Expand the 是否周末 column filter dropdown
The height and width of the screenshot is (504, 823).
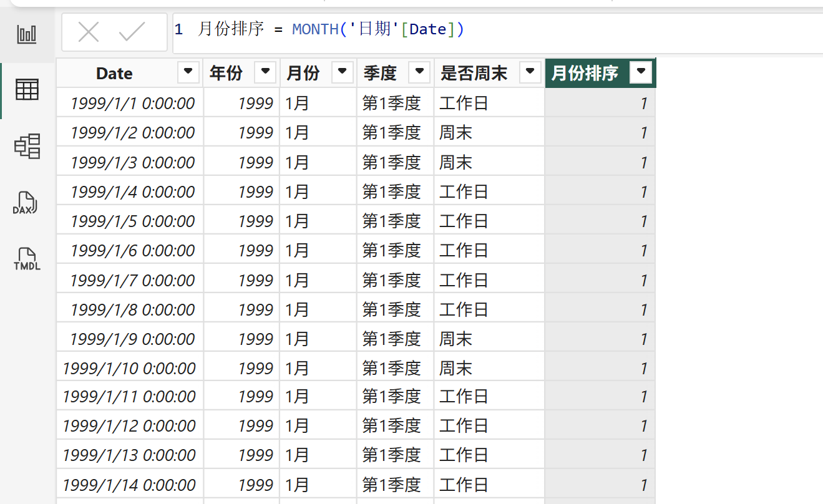530,72
